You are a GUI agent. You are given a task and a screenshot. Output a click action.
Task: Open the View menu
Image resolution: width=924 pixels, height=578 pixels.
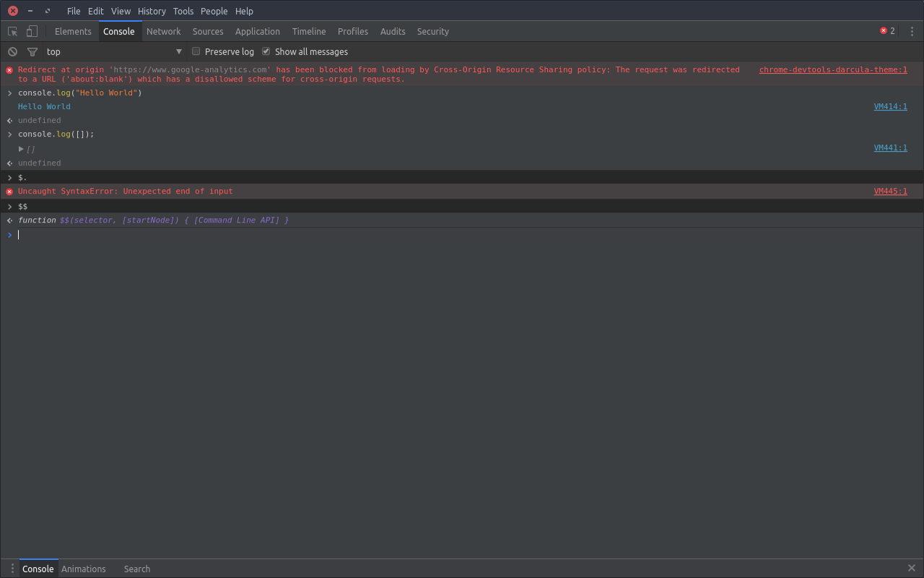click(121, 11)
